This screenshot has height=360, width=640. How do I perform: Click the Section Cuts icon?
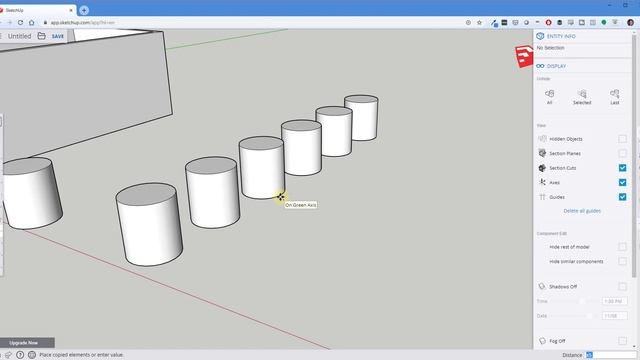tap(542, 168)
